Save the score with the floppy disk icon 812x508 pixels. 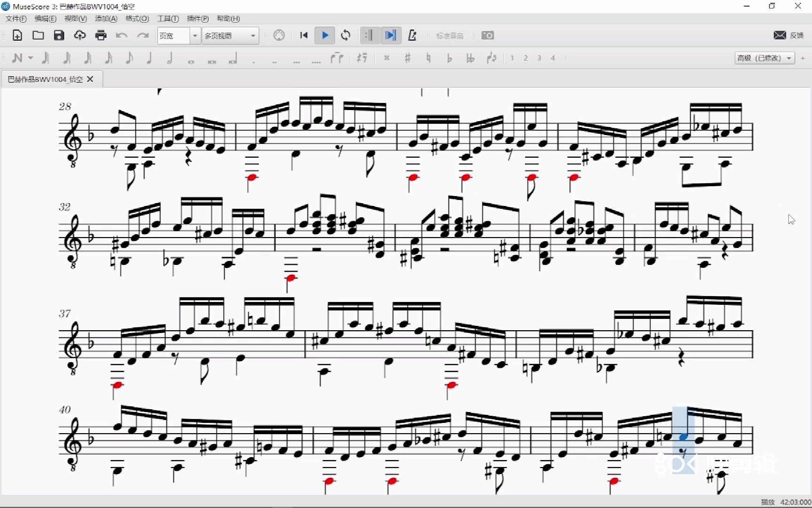coord(59,35)
